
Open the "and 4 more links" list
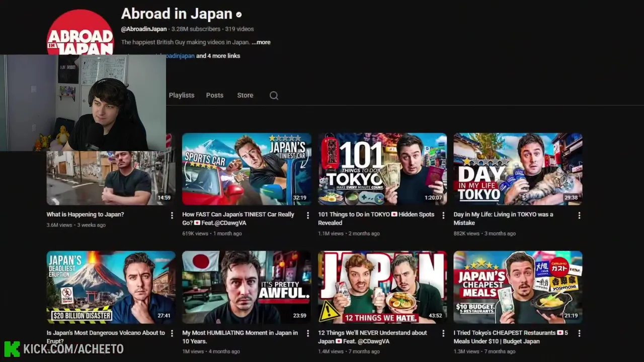(x=218, y=56)
